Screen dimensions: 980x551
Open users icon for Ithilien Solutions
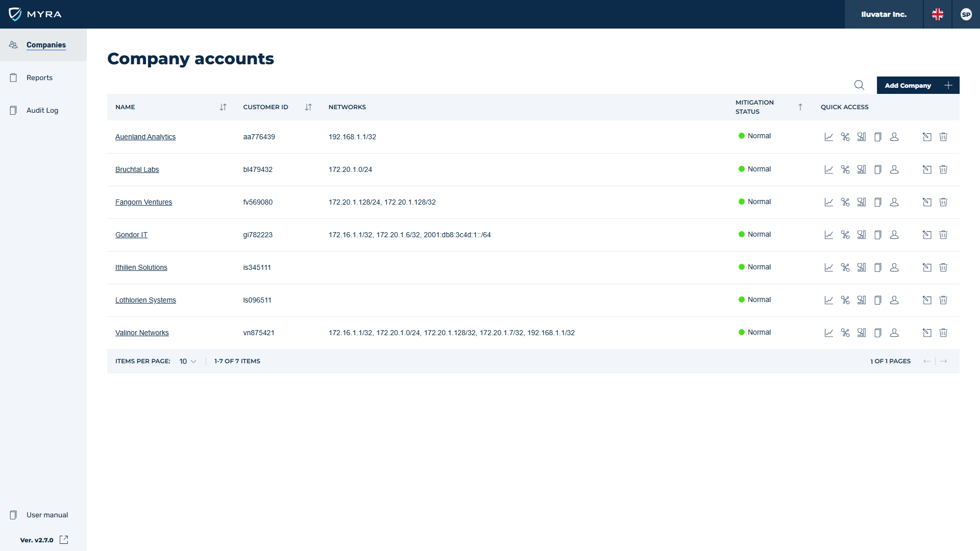click(x=894, y=267)
